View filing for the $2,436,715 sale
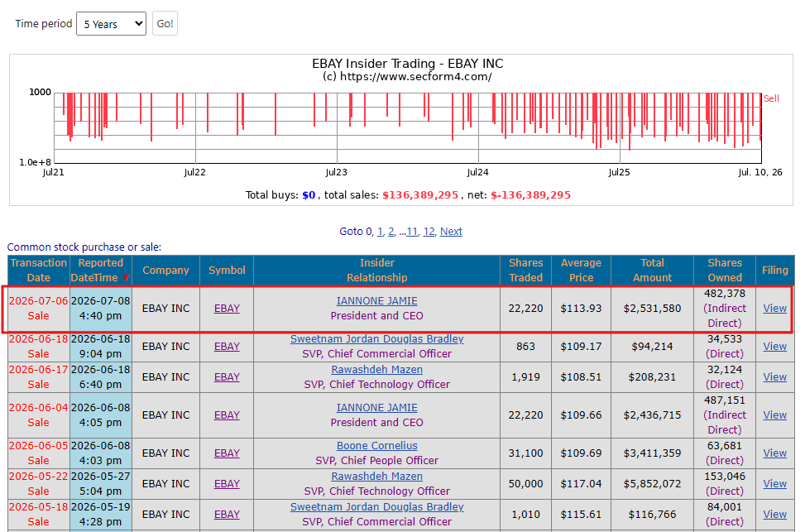 (x=774, y=415)
